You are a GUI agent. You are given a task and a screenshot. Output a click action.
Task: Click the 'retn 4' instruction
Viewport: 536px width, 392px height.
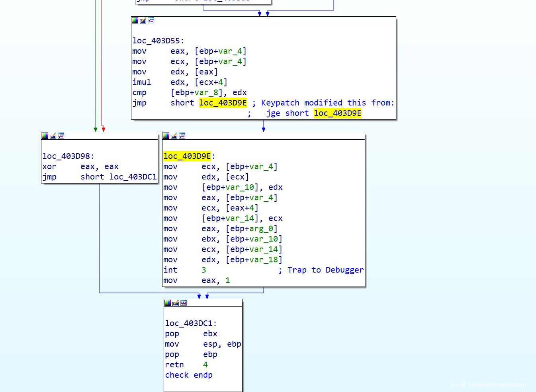(186, 365)
